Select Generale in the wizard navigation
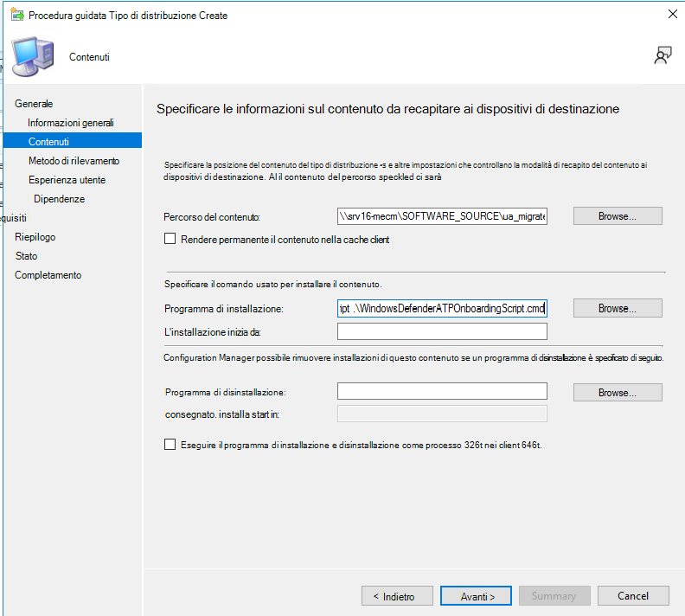The height and width of the screenshot is (616, 685). [x=34, y=104]
